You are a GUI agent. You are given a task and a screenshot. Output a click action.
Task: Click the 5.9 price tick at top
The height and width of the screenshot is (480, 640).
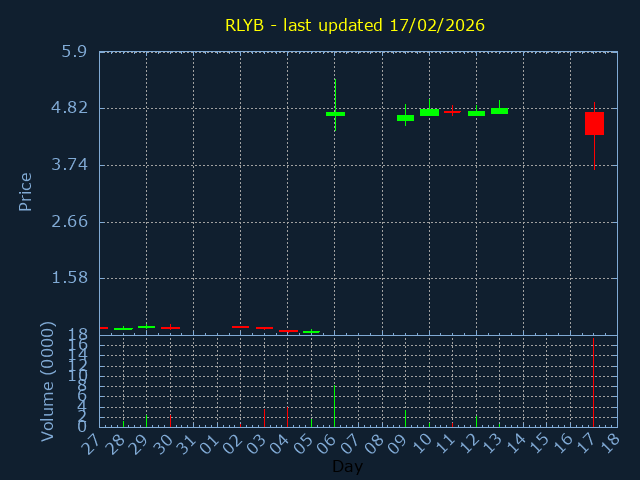(74, 52)
